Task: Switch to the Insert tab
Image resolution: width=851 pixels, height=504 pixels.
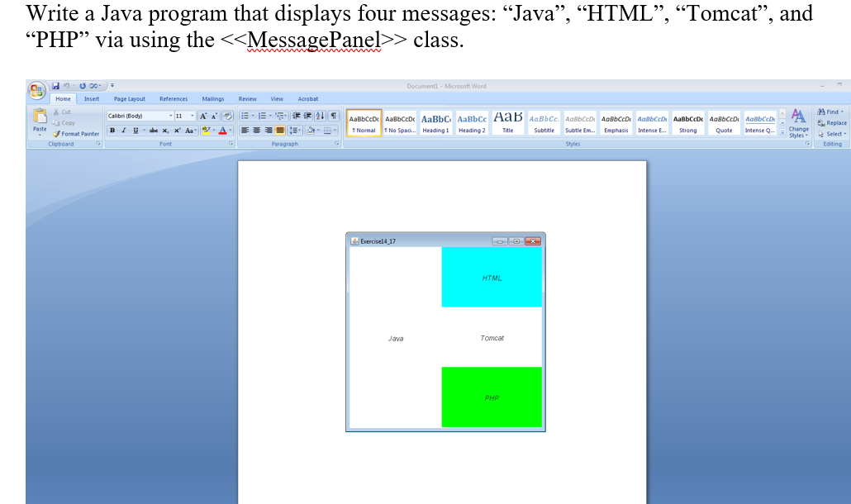Action: pyautogui.click(x=91, y=98)
